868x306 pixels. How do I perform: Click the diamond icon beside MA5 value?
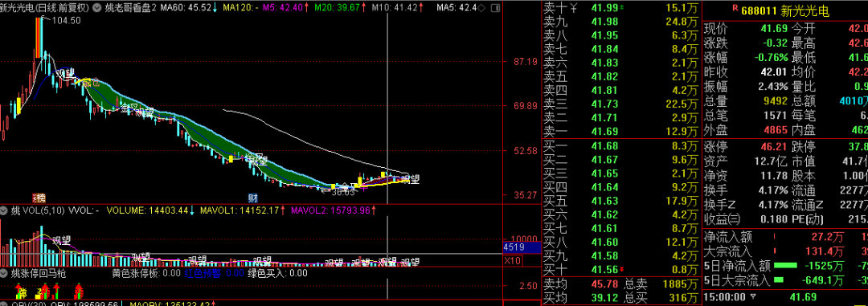[x=481, y=8]
